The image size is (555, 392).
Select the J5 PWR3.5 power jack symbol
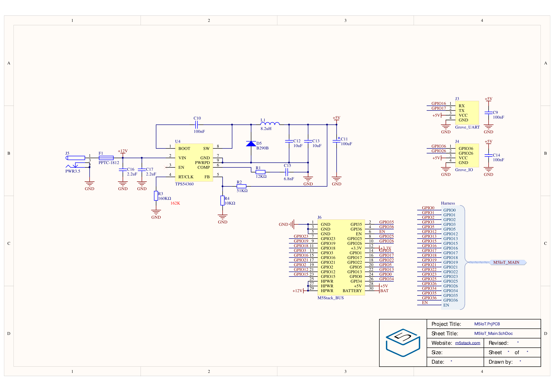pyautogui.click(x=78, y=162)
